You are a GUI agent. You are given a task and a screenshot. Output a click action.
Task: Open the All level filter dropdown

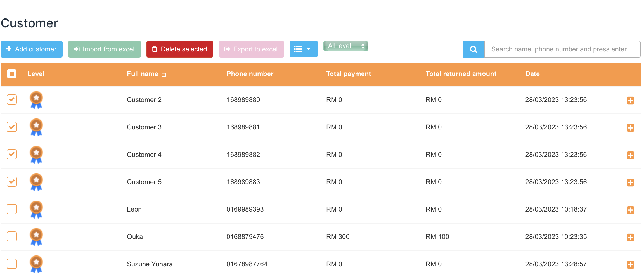[x=345, y=46]
